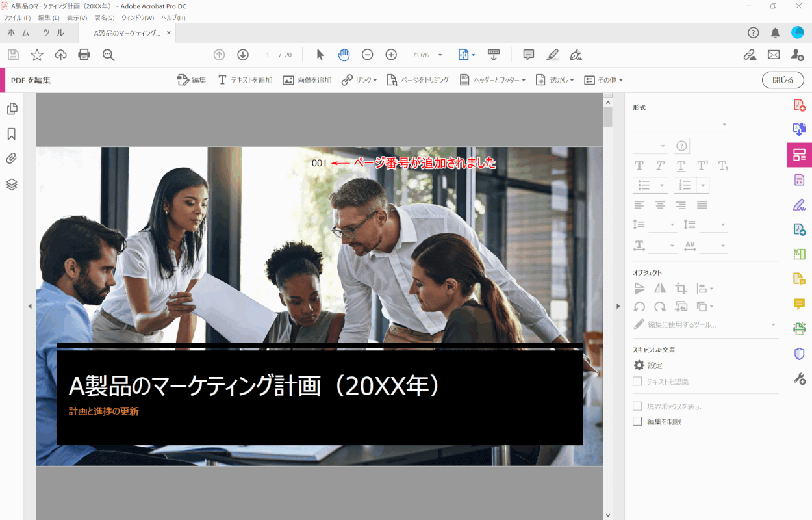This screenshot has height=520, width=812.
Task: Open the Layers panel icon
Action: [12, 185]
